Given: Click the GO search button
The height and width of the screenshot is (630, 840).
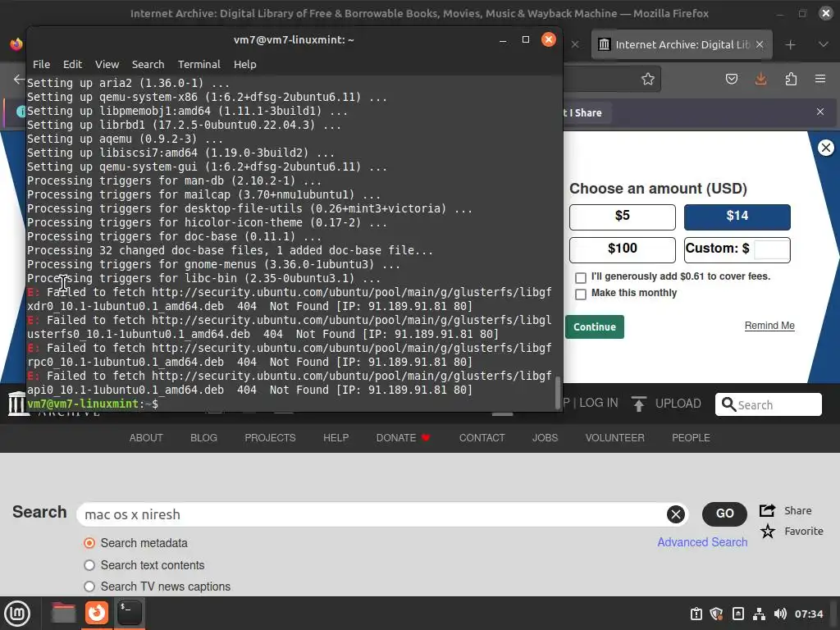Looking at the screenshot, I should [x=724, y=514].
